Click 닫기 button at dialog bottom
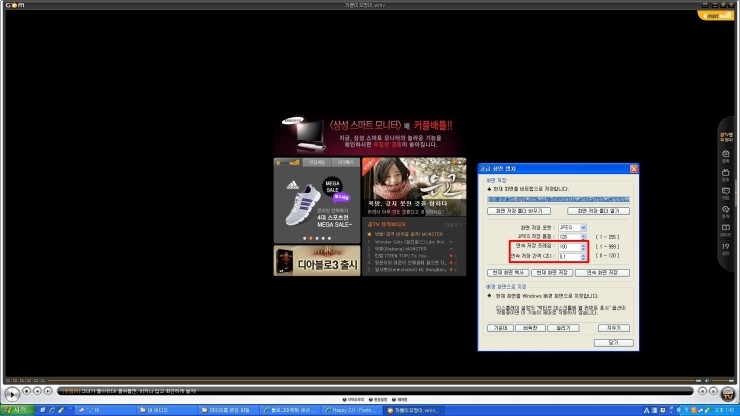Viewport: 740px width, 416px height. [614, 343]
